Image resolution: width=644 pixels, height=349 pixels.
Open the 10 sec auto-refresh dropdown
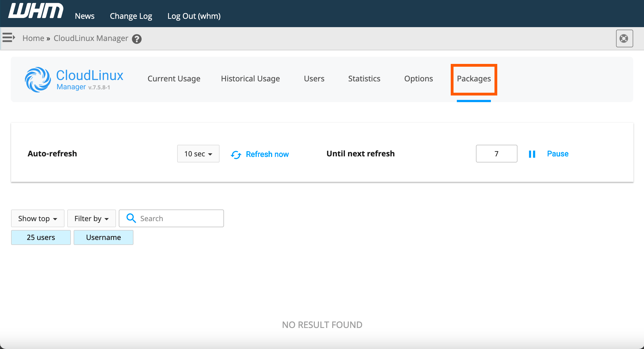[198, 154]
